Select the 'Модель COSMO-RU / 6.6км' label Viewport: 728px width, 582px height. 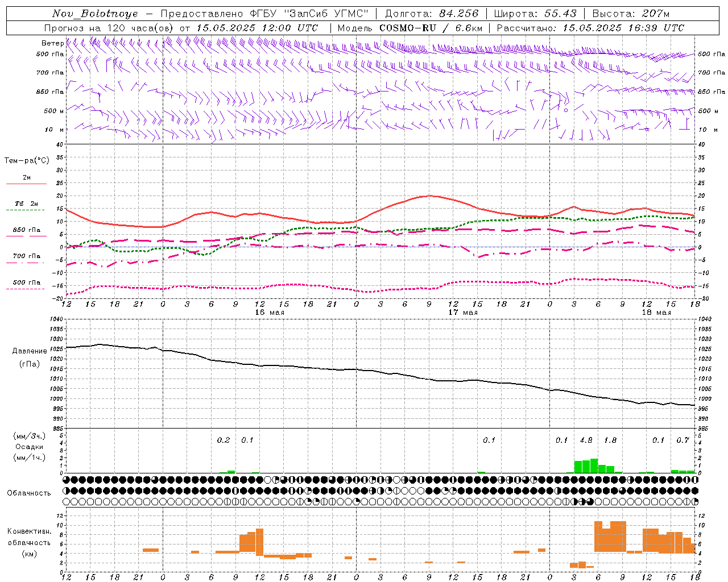[410, 28]
